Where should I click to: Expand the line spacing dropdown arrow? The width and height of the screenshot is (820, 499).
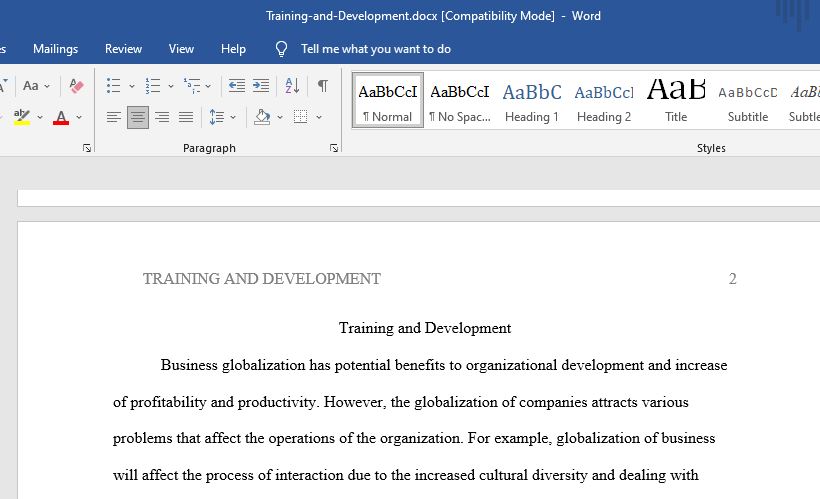click(233, 117)
